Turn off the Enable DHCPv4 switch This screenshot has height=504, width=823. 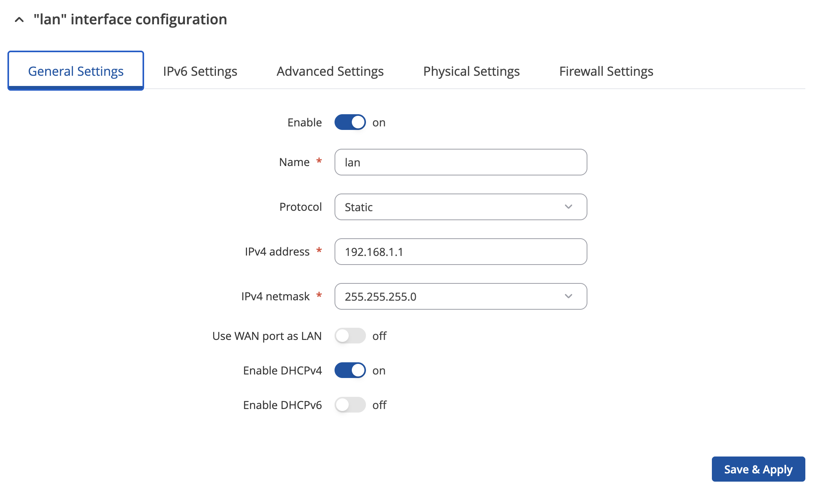click(350, 370)
